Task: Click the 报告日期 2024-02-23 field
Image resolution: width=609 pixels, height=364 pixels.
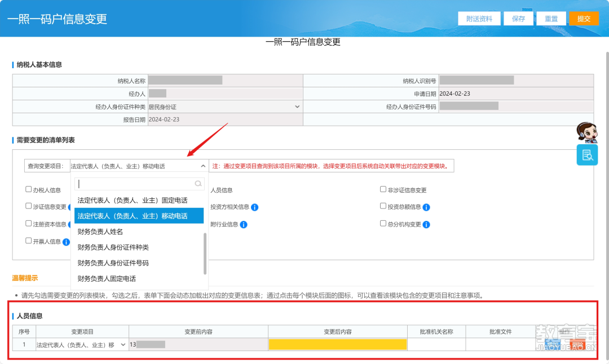Action: [225, 119]
